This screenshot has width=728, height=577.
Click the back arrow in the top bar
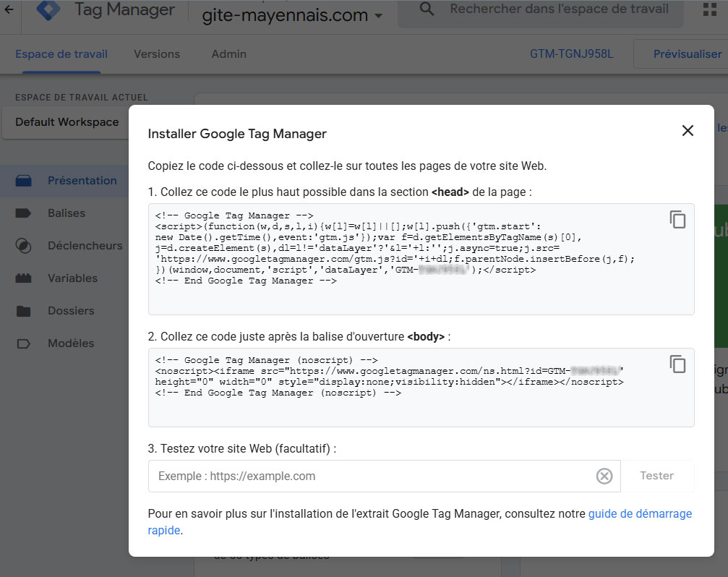[9, 10]
